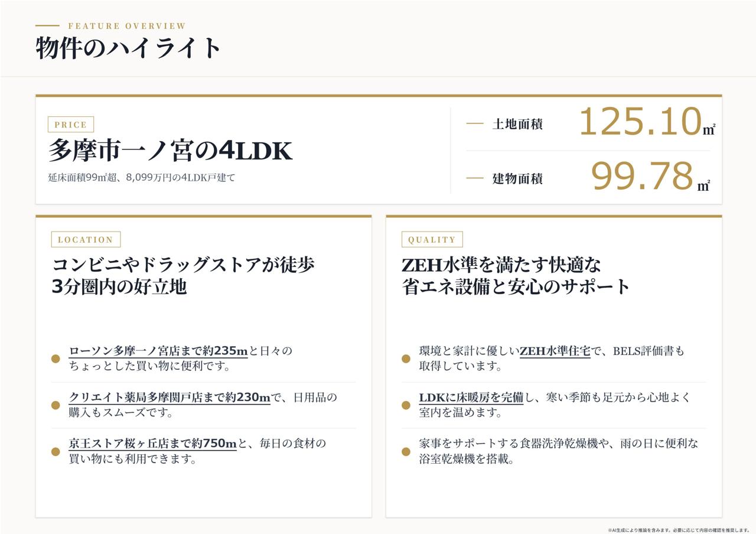Click the underlined ローソン多摩一ノ宮店まで約235m text
The height and width of the screenshot is (534, 756).
(x=158, y=351)
